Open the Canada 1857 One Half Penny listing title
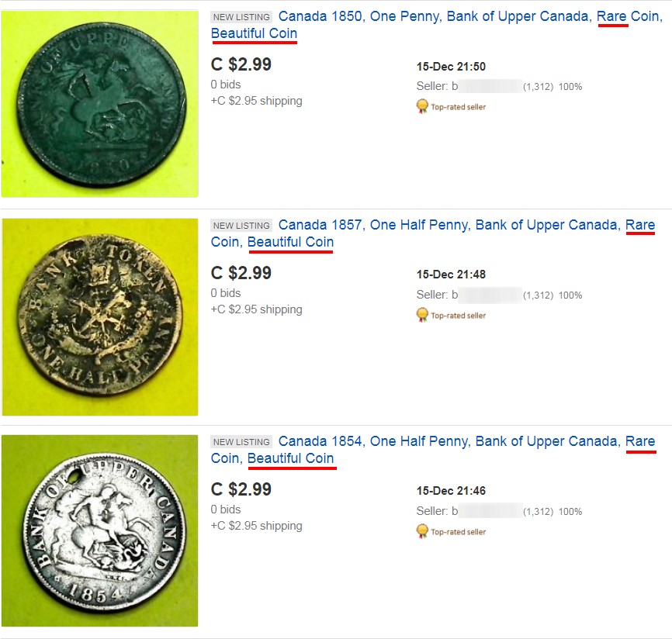The width and height of the screenshot is (672, 639). (433, 233)
